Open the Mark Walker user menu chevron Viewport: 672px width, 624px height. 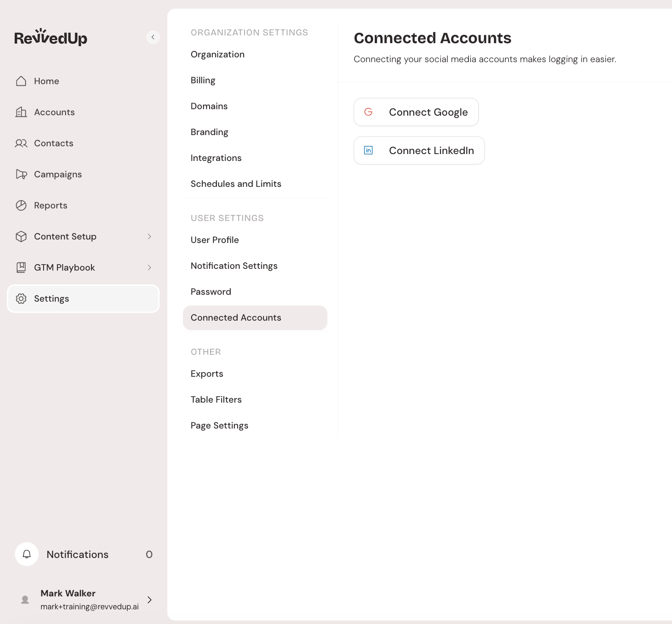click(149, 600)
